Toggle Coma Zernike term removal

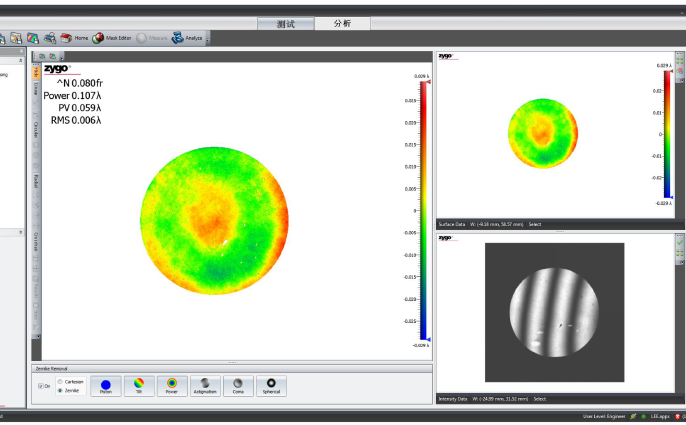(x=238, y=385)
